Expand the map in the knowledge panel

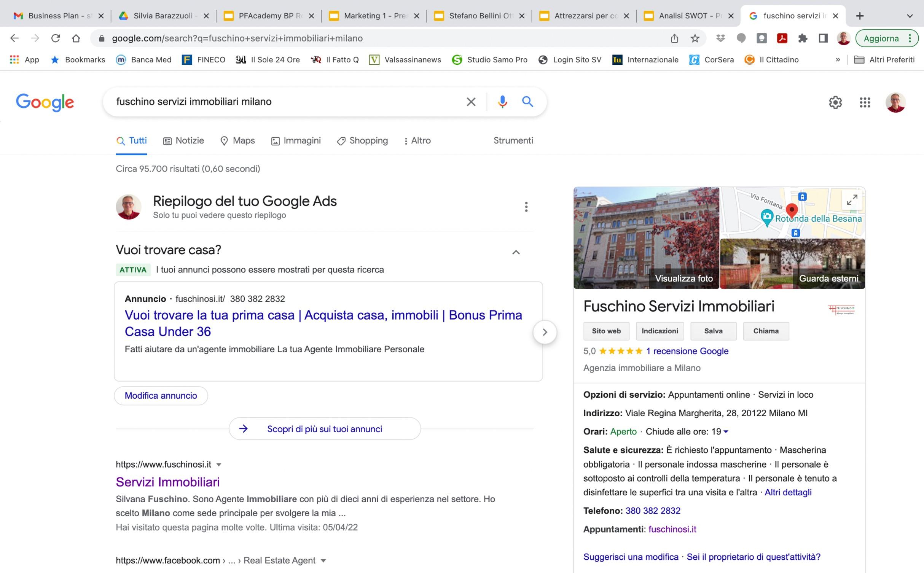852,199
